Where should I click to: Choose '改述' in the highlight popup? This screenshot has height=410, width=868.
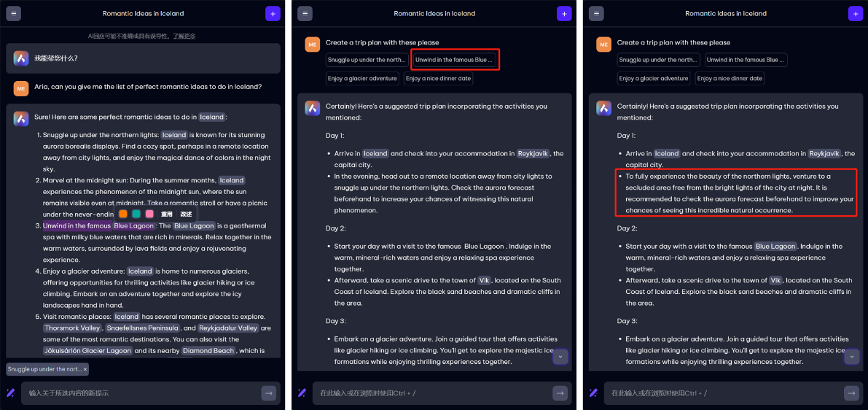(186, 214)
